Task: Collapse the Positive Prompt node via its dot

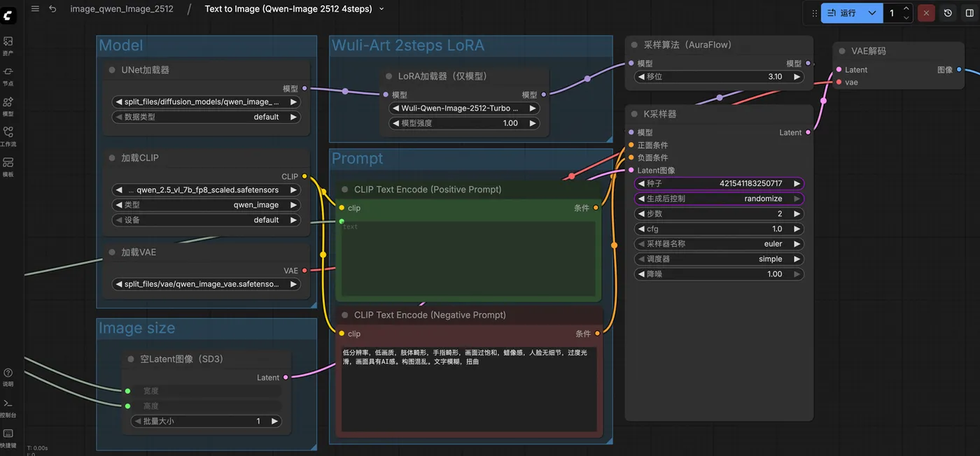Action: (345, 190)
